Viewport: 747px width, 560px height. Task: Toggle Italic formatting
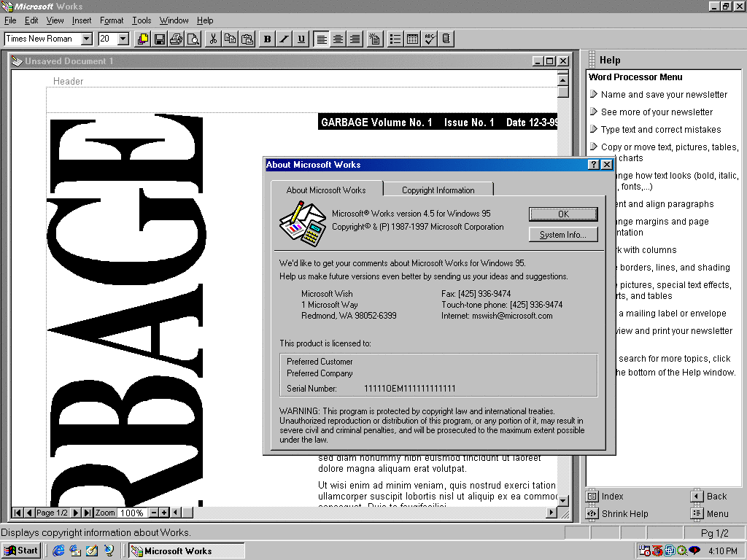(284, 39)
